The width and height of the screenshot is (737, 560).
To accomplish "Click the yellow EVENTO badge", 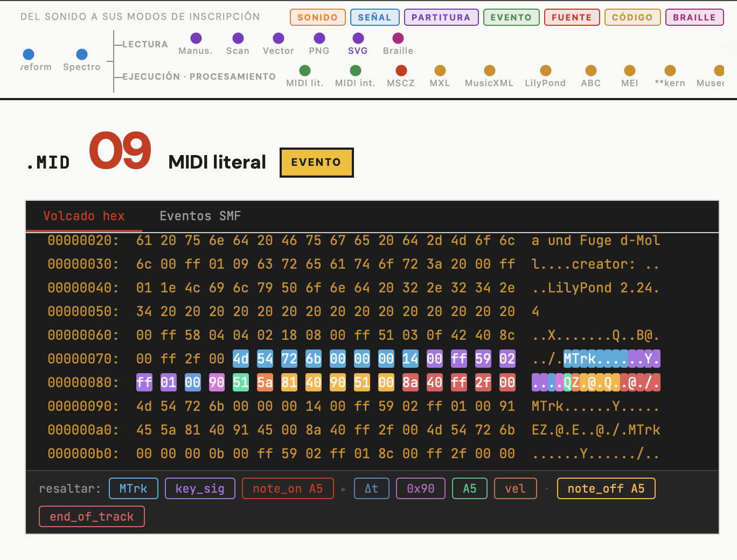I will point(316,162).
